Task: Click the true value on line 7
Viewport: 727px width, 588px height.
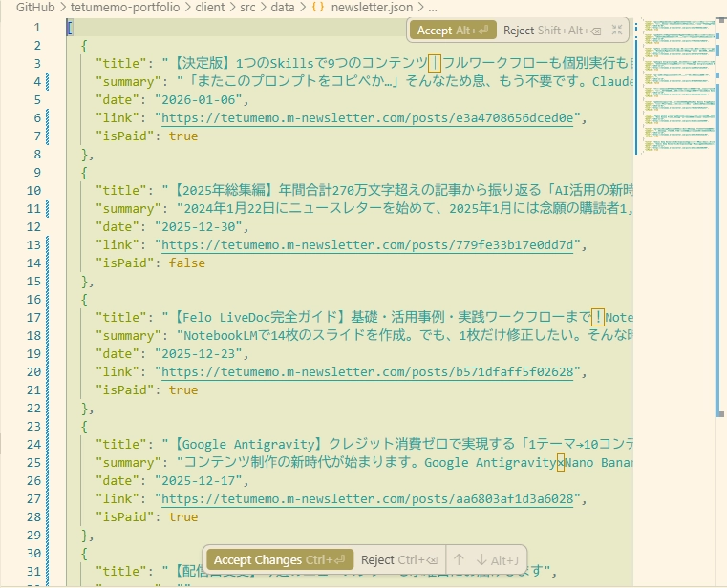Action: tap(183, 136)
